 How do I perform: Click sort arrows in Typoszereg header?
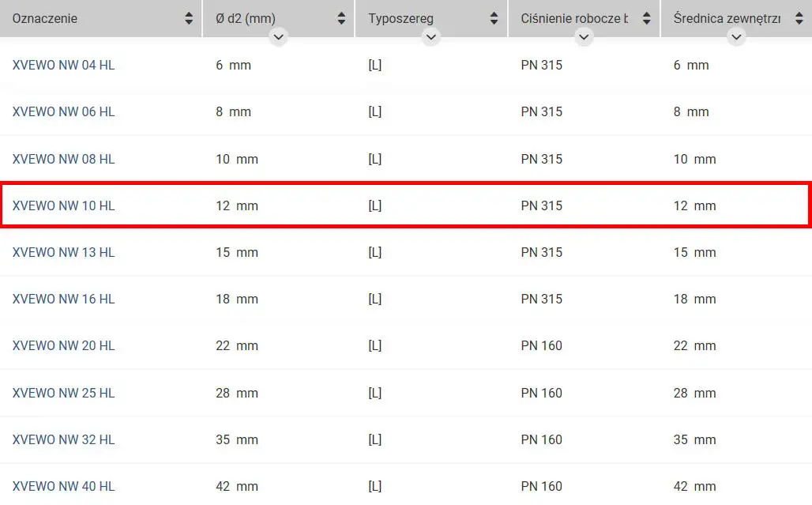tap(494, 18)
